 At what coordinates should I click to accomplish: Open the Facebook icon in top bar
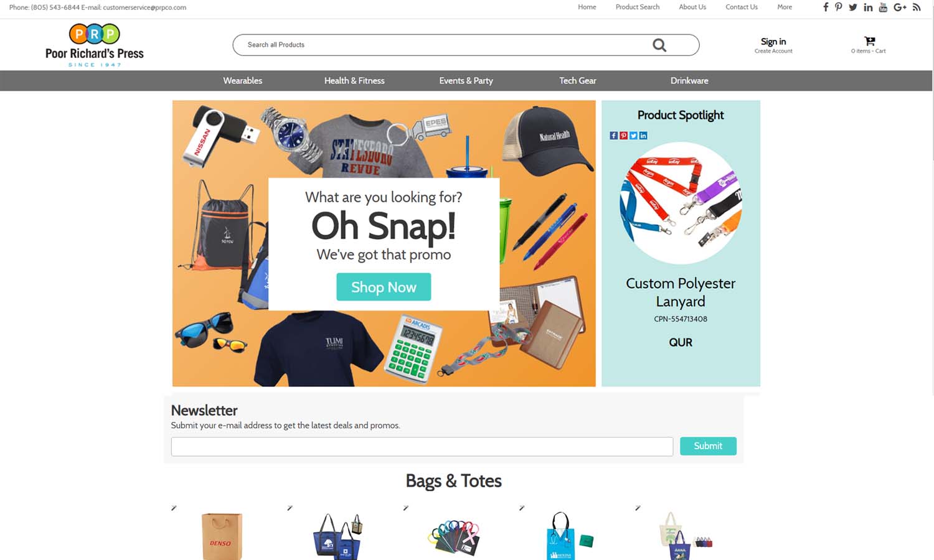tap(826, 7)
